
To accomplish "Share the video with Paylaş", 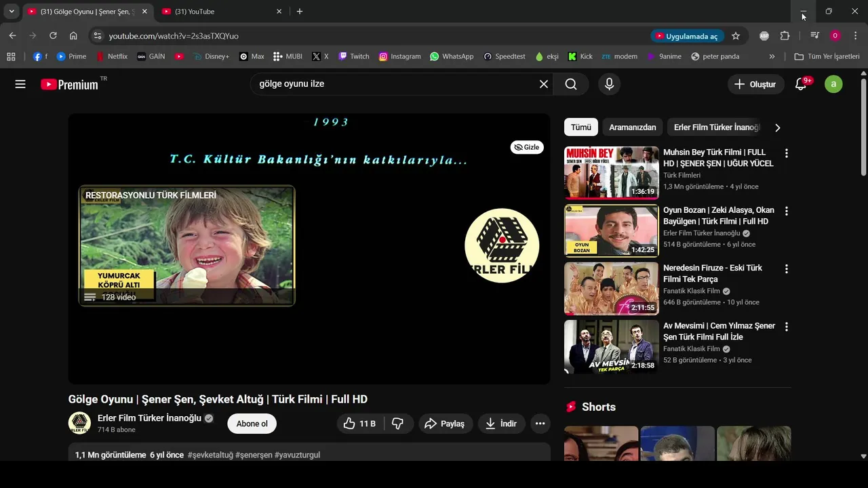I will [445, 424].
